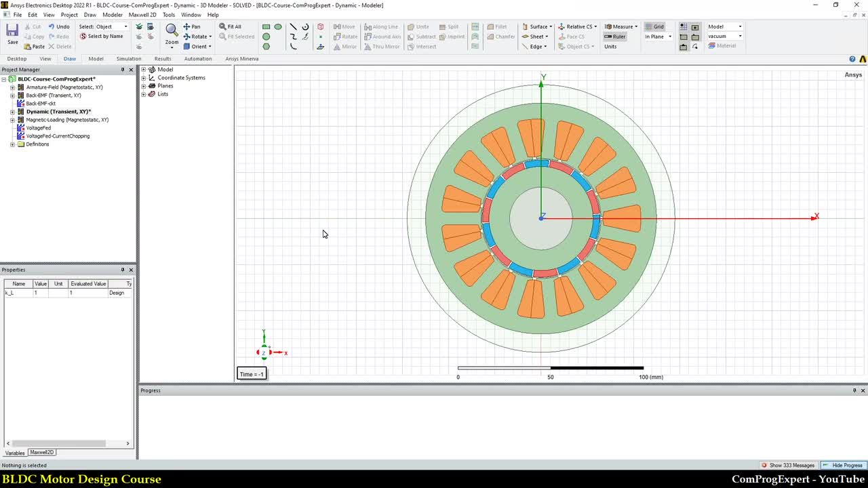
Task: Expand the Armature-Field design node
Action: point(12,87)
